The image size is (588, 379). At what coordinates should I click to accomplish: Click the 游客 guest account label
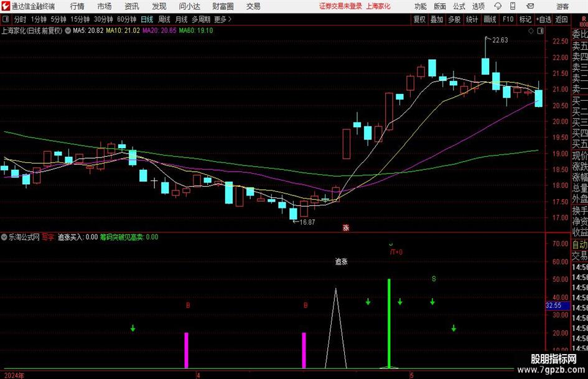point(562,6)
